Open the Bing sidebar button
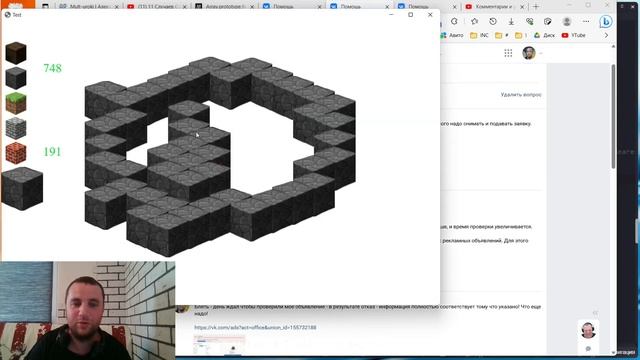The image size is (640, 360). click(x=606, y=21)
